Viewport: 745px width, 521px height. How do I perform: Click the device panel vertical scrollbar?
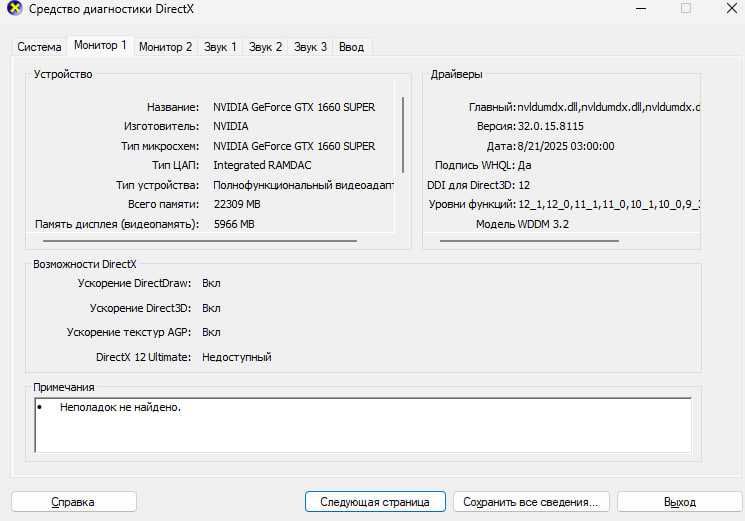coord(403,135)
